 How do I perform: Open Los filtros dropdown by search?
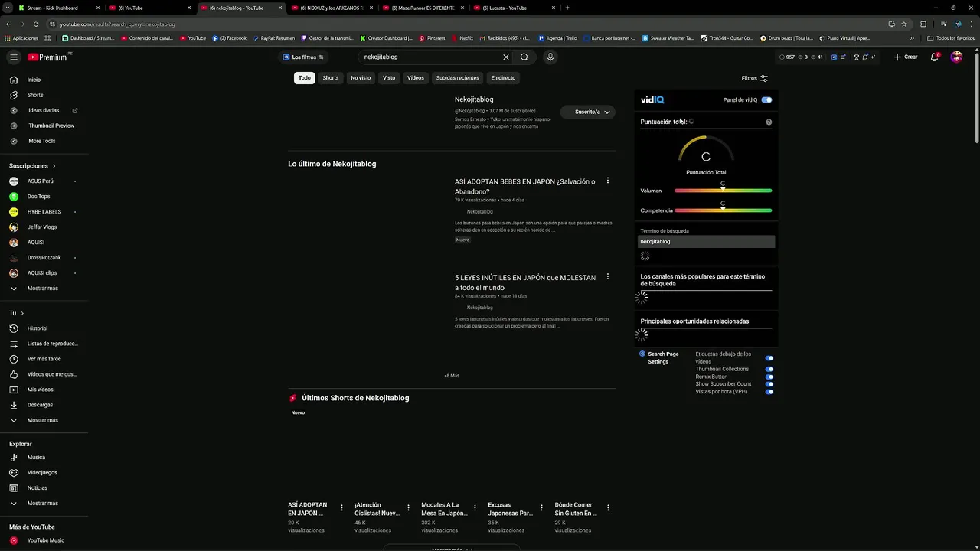pyautogui.click(x=304, y=57)
